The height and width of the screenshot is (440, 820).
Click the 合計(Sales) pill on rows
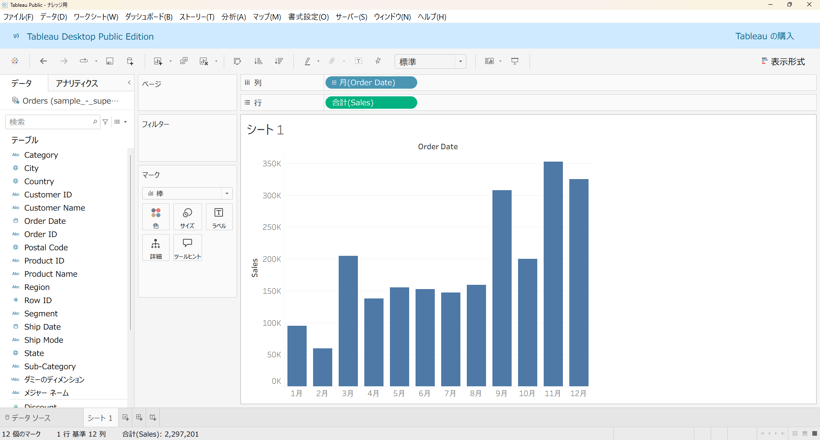click(371, 103)
